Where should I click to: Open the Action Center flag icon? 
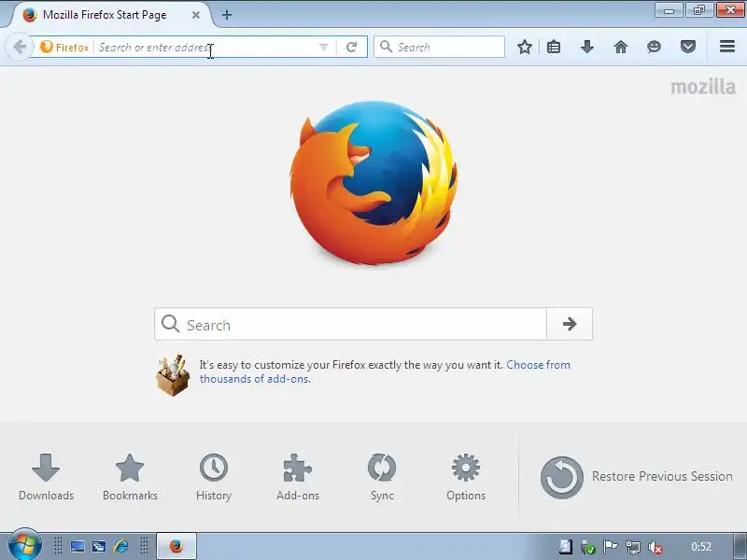(x=610, y=547)
